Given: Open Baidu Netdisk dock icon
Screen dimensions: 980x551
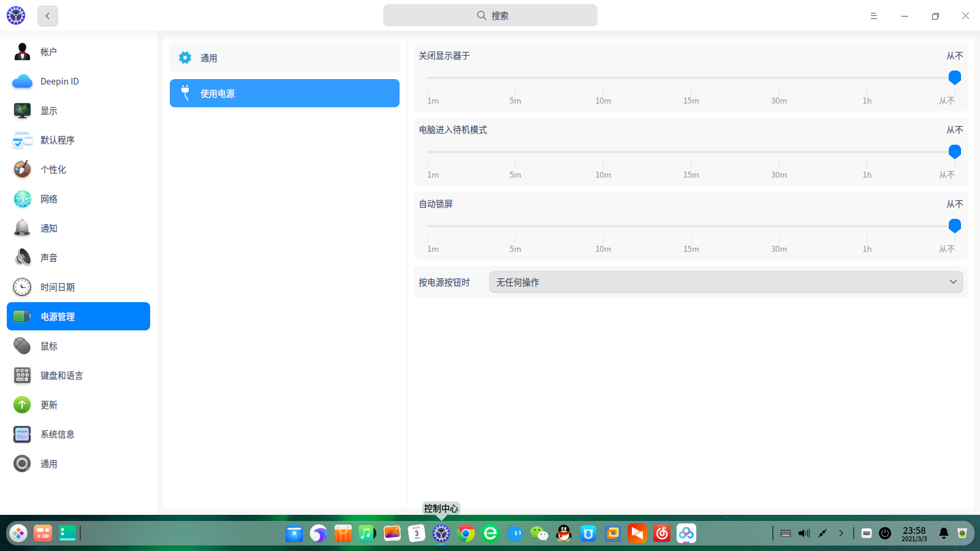Looking at the screenshot, I should (x=686, y=533).
